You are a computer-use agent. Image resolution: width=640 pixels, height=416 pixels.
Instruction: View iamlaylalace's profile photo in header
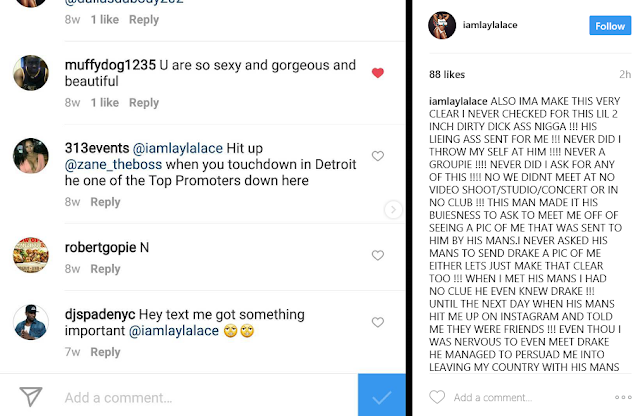click(x=443, y=27)
